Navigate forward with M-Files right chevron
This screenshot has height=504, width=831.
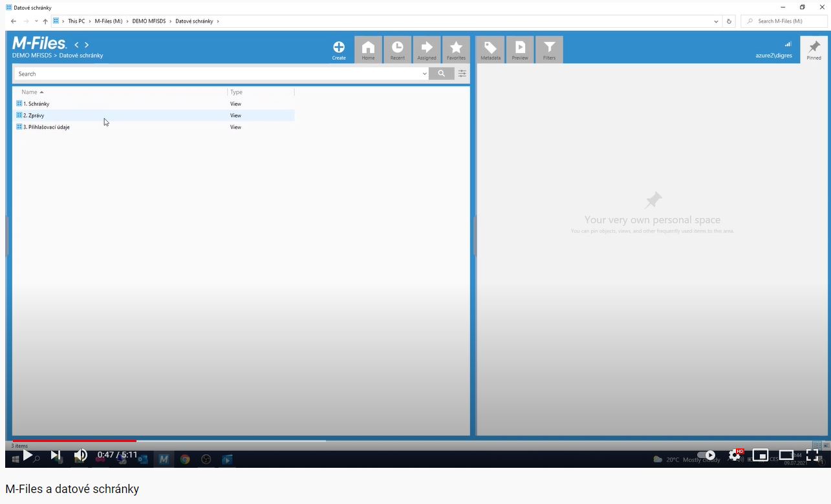click(x=87, y=45)
